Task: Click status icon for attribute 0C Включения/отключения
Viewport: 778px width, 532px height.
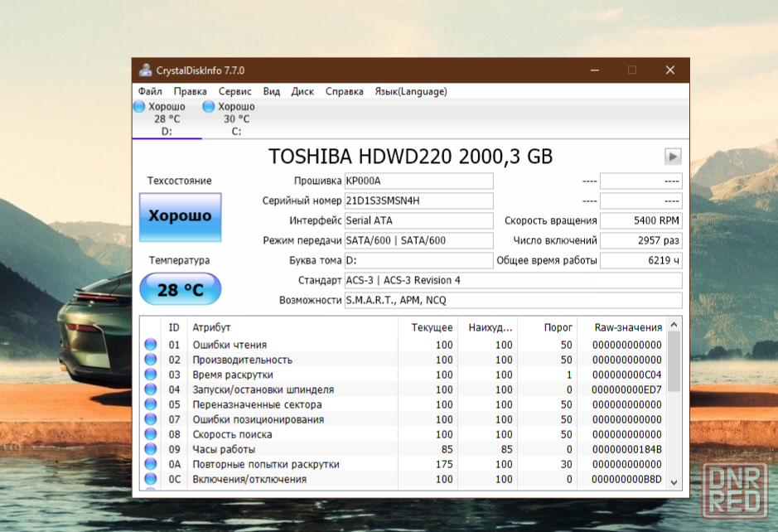Action: [x=151, y=479]
